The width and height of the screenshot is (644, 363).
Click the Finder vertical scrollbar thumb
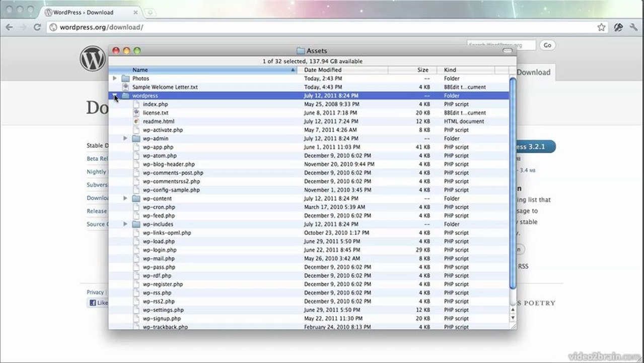click(x=513, y=184)
